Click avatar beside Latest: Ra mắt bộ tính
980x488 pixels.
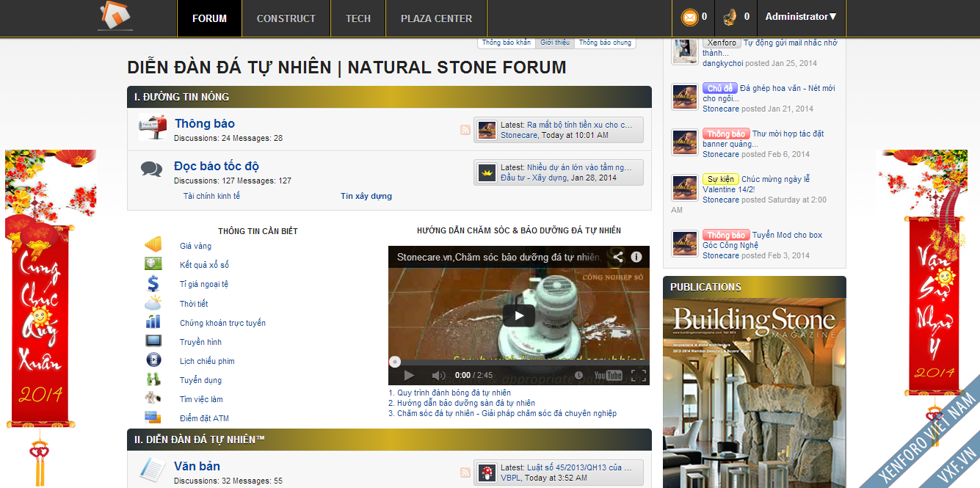tap(487, 130)
